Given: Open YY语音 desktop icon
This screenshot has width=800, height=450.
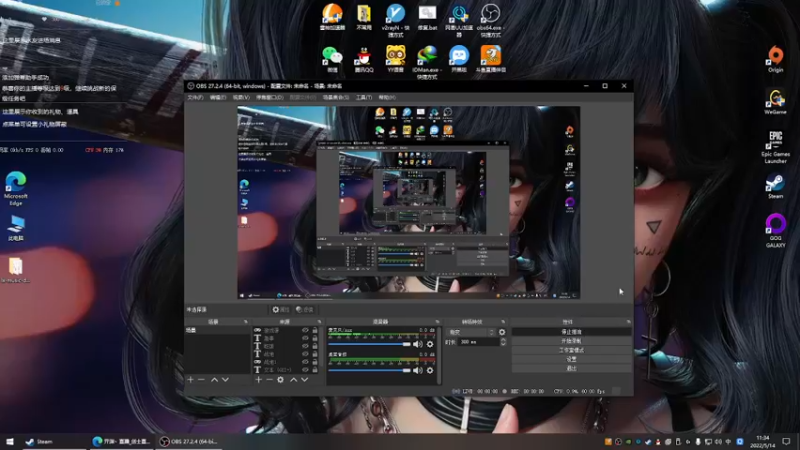Looking at the screenshot, I should [395, 59].
